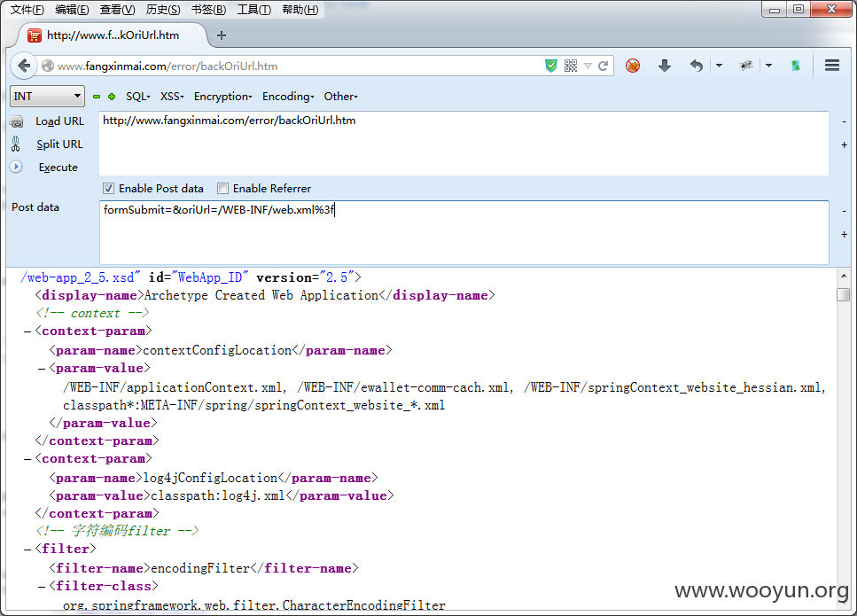This screenshot has height=616, width=857.
Task: Click the Split URL scissors icon
Action: [16, 144]
